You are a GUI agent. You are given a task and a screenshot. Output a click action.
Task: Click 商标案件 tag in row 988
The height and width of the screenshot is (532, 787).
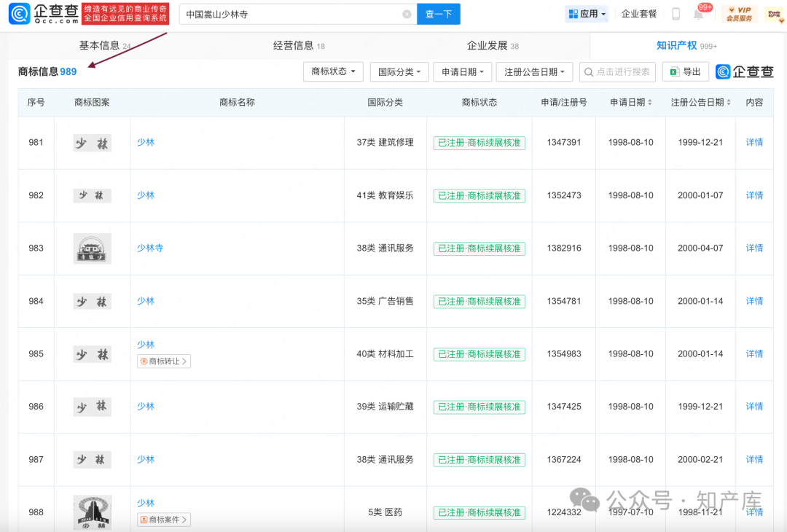(164, 520)
